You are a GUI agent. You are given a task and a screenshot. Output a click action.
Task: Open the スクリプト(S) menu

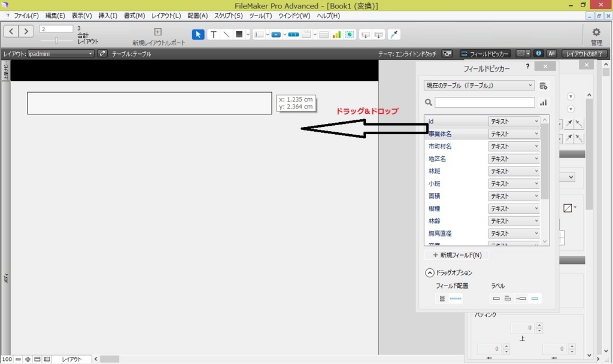[228, 16]
